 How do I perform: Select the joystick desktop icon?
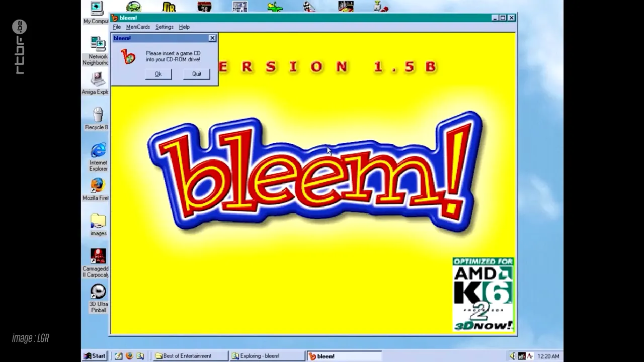click(x=381, y=7)
